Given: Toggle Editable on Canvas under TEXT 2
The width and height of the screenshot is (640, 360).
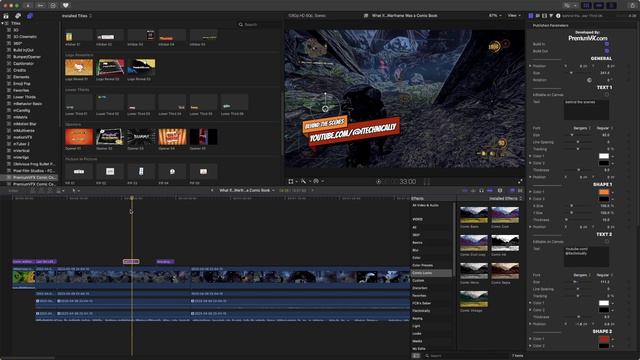Looking at the screenshot, I should [x=607, y=242].
